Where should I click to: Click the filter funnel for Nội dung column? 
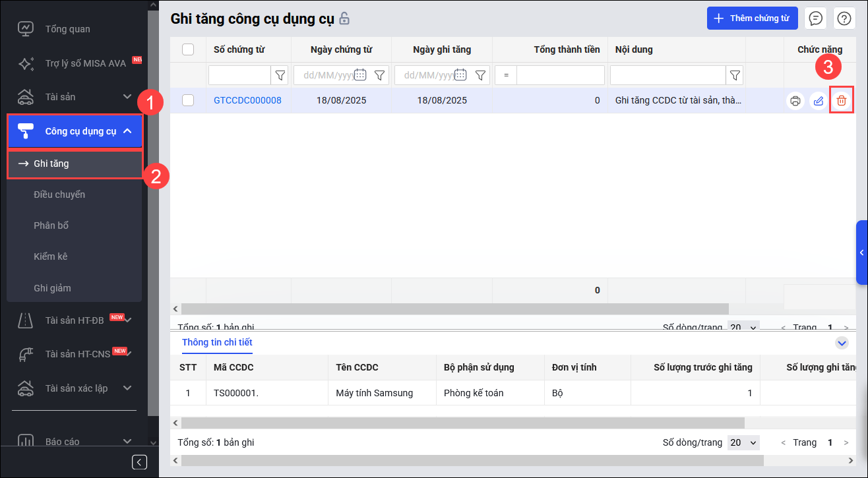click(x=735, y=75)
